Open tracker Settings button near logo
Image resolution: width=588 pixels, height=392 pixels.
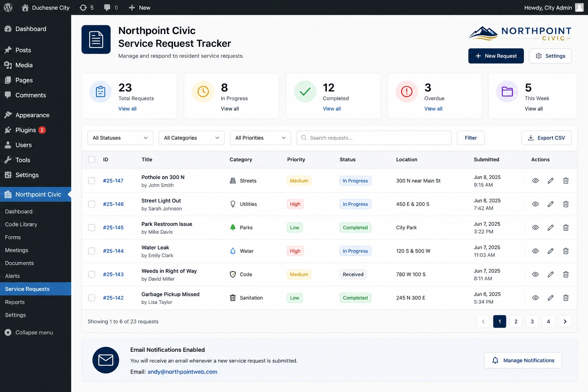coord(550,56)
